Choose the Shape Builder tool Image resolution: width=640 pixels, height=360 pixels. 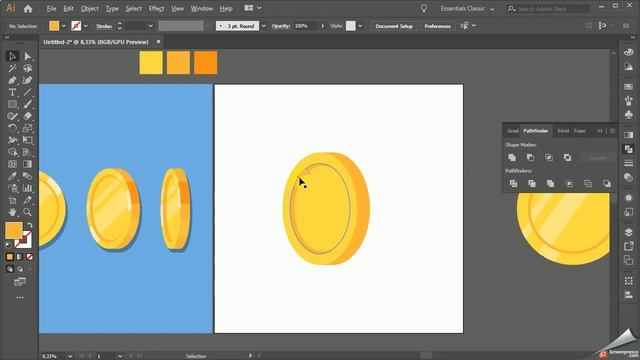tap(12, 152)
